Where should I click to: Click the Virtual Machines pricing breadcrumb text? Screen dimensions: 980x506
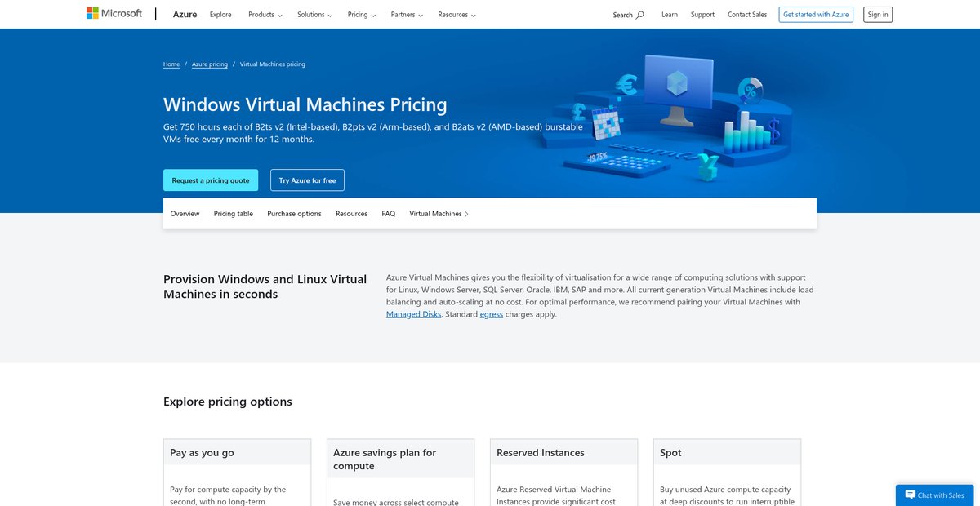[x=273, y=64]
